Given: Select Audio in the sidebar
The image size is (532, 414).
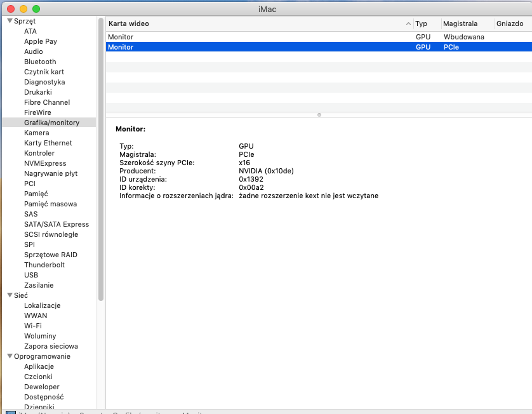Looking at the screenshot, I should click(33, 51).
